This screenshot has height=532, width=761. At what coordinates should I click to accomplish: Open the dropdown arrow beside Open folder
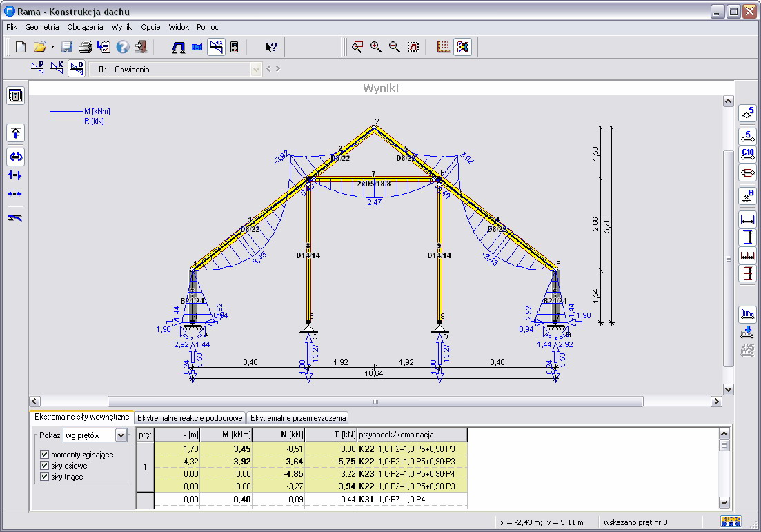(52, 47)
